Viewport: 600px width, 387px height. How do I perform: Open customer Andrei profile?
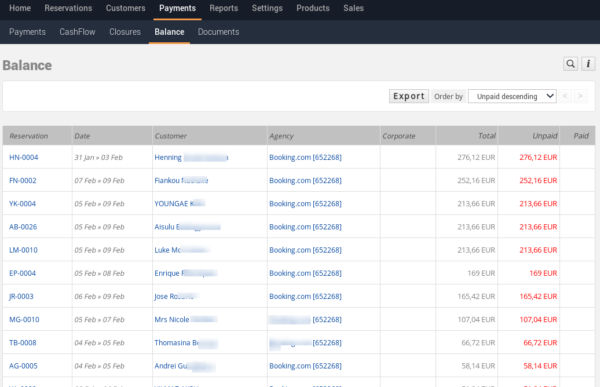click(x=185, y=366)
